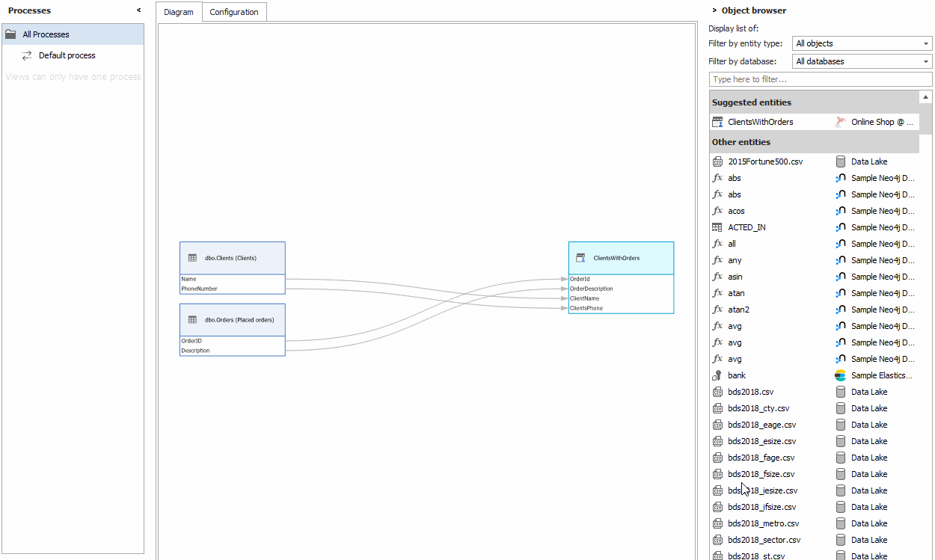Click the Elasticsearch icon beside Sample Elastics entry

click(840, 375)
